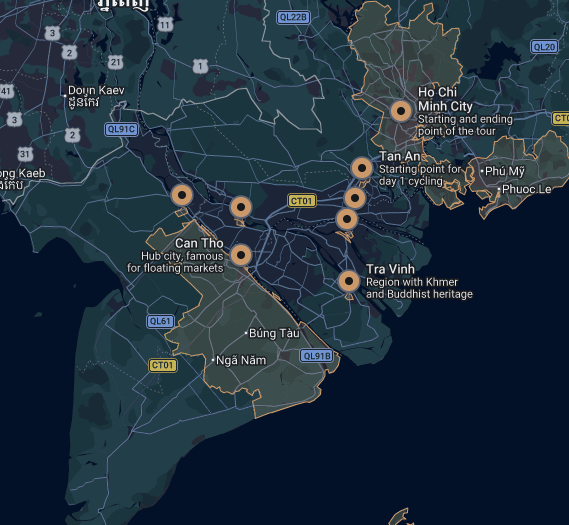Select the Can Tho marker pin
The width and height of the screenshot is (569, 525).
click(241, 255)
